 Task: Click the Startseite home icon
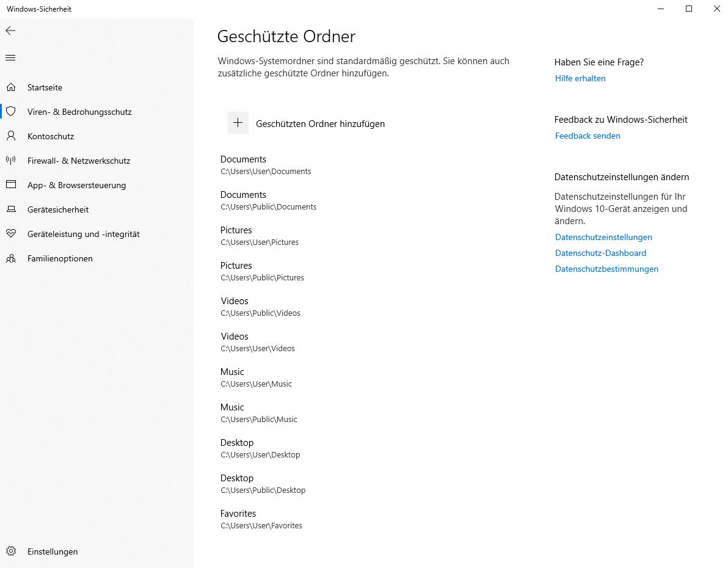tap(10, 87)
